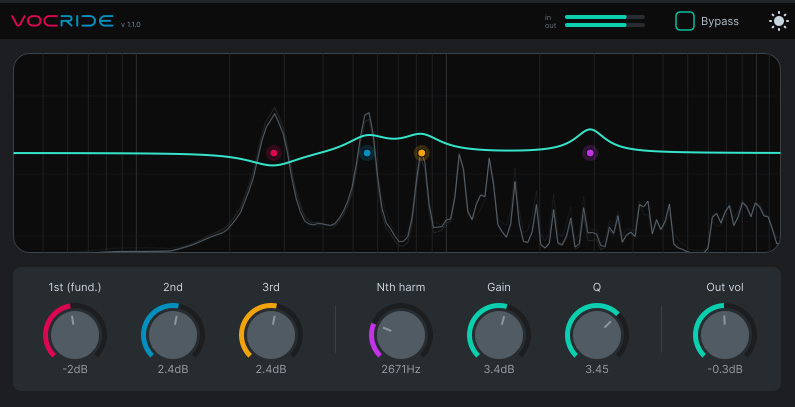Click the 1st (fund.) gain knob
The image size is (795, 407).
click(x=75, y=335)
